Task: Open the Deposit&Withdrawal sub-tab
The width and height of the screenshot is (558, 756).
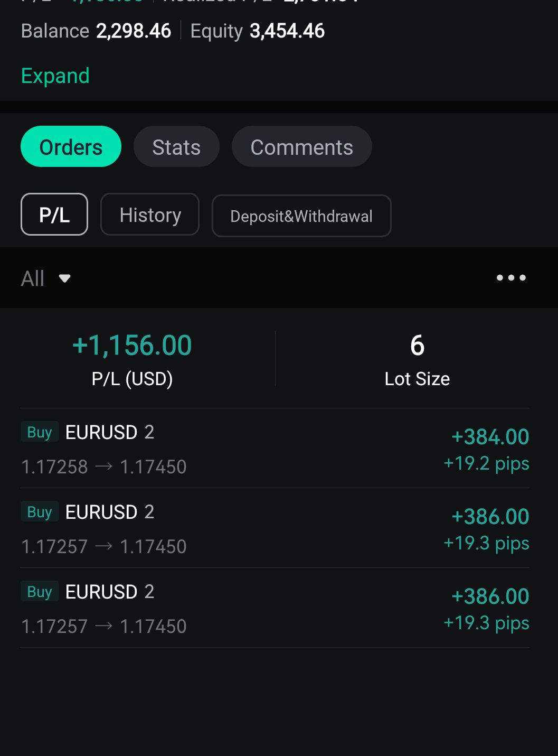Action: tap(301, 216)
